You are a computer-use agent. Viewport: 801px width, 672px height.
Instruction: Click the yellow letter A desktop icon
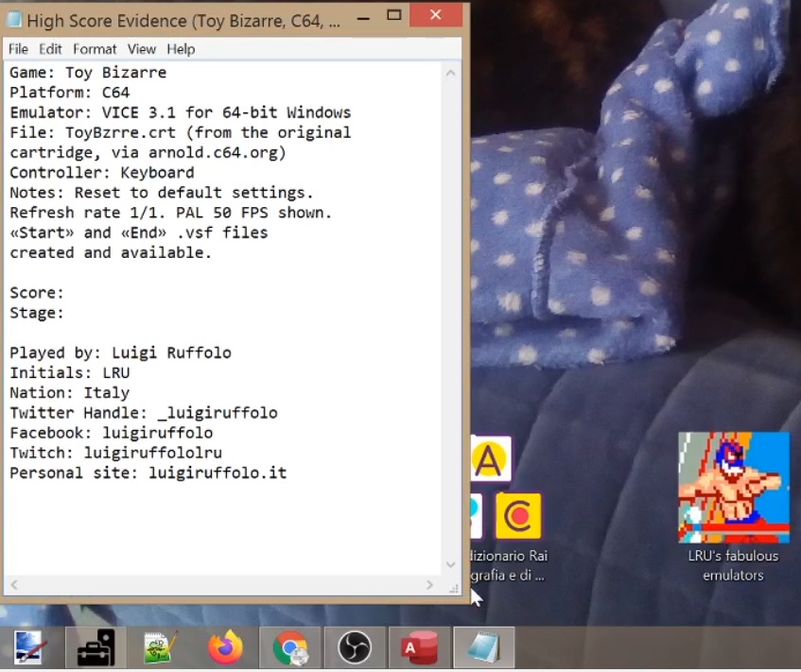tap(491, 459)
